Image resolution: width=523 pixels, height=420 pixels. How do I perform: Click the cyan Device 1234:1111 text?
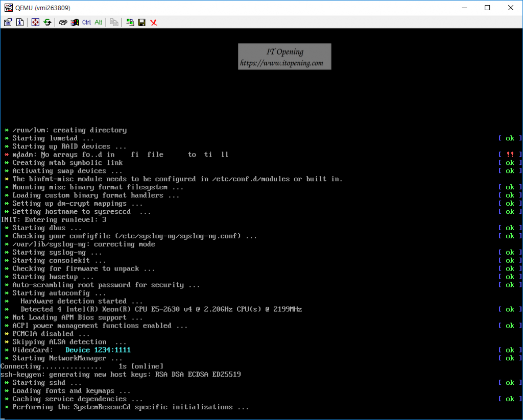pos(98,350)
